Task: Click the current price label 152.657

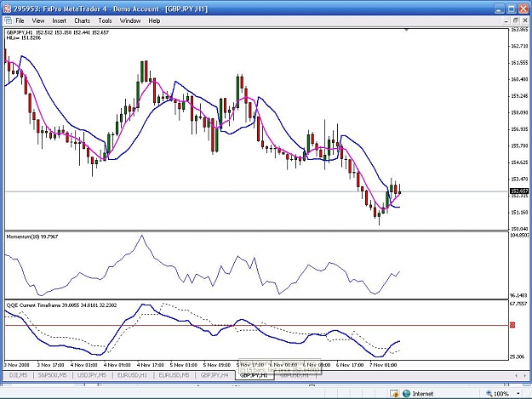Action: pyautogui.click(x=519, y=191)
